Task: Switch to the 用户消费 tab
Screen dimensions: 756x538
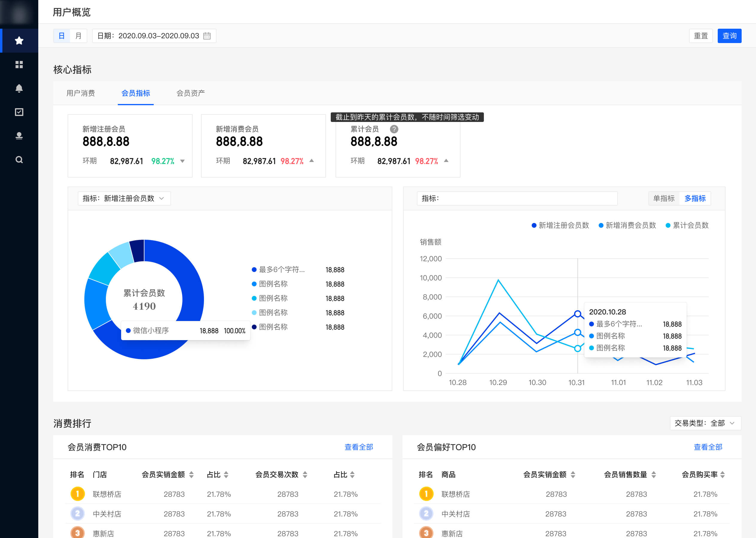Action: pyautogui.click(x=80, y=93)
